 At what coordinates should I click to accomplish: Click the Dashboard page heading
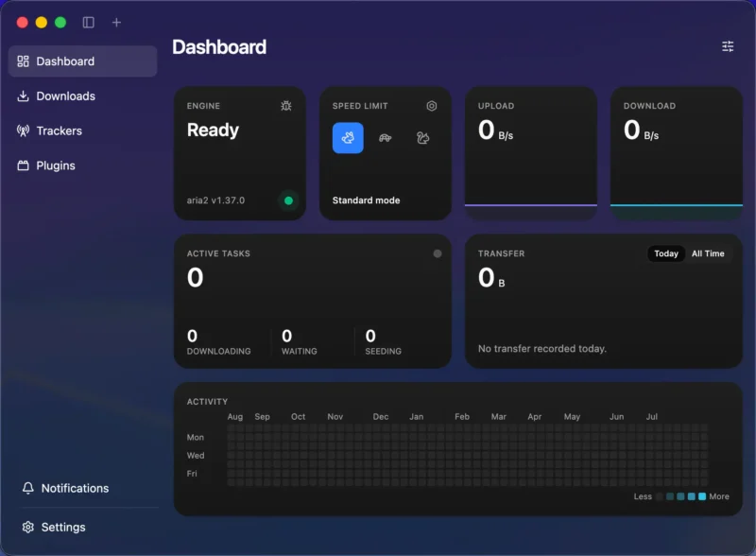point(219,47)
